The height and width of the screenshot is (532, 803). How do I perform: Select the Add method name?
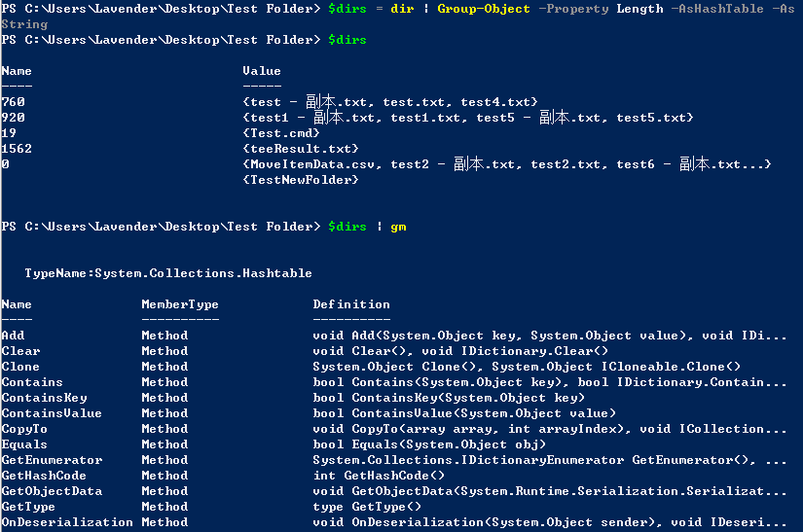point(14,336)
